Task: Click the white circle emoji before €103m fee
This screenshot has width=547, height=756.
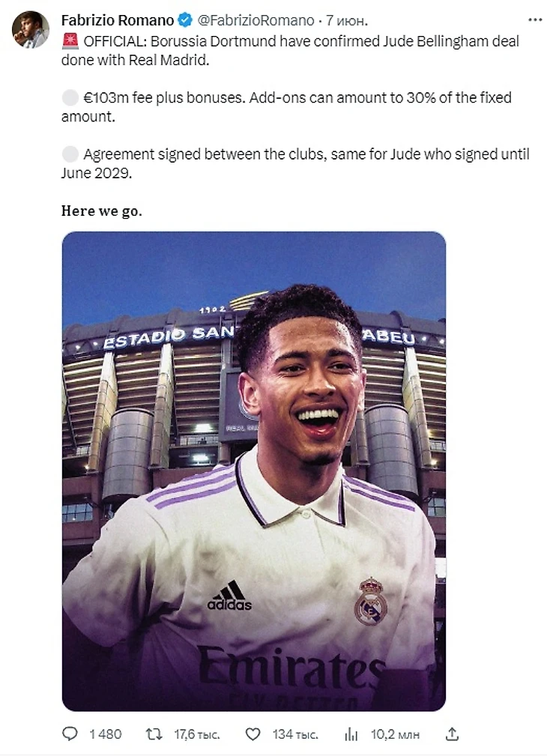Action: tap(70, 98)
